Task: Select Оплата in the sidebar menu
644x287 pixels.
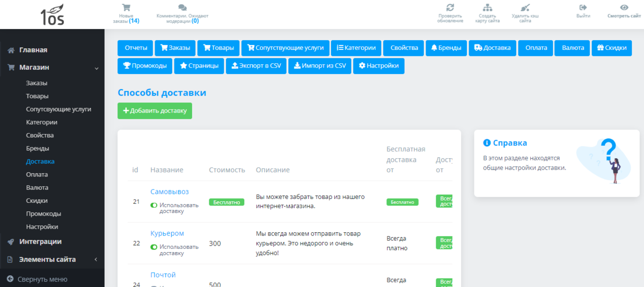Action: tap(36, 174)
